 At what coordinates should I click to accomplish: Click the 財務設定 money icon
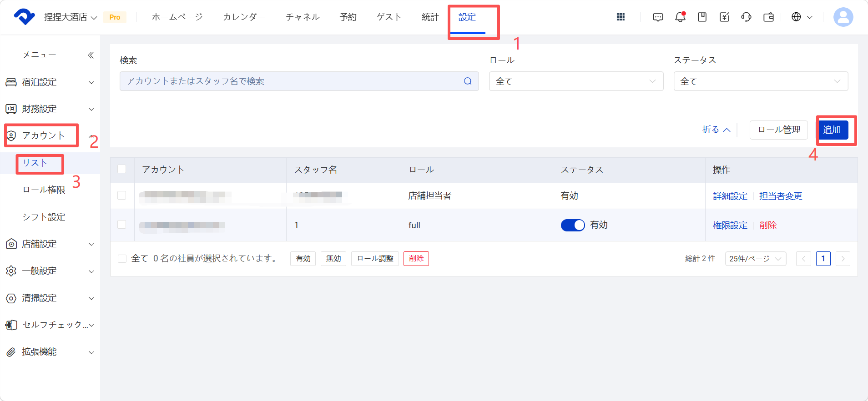click(x=11, y=109)
